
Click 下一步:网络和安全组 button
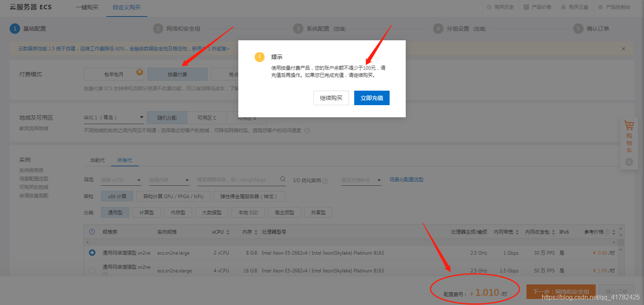(561, 291)
